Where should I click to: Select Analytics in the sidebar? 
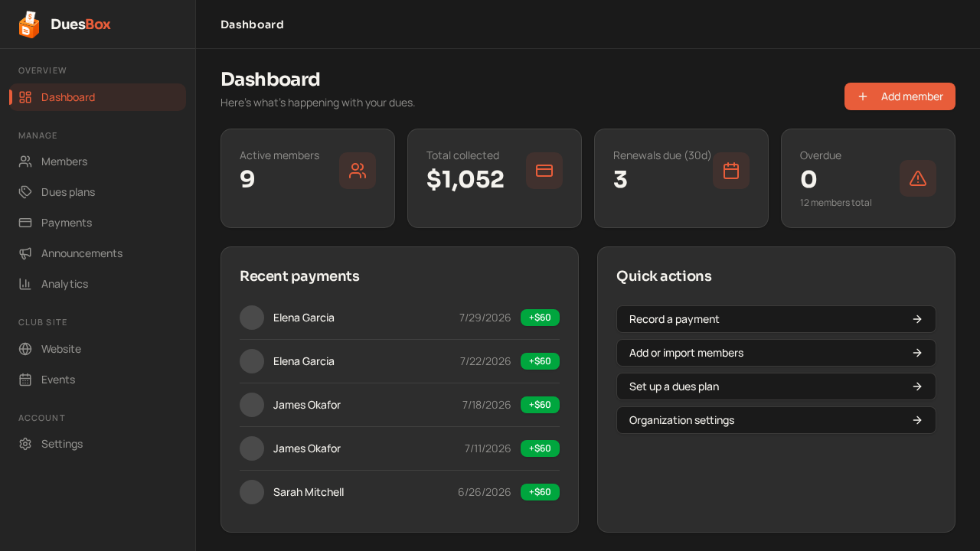click(x=98, y=284)
